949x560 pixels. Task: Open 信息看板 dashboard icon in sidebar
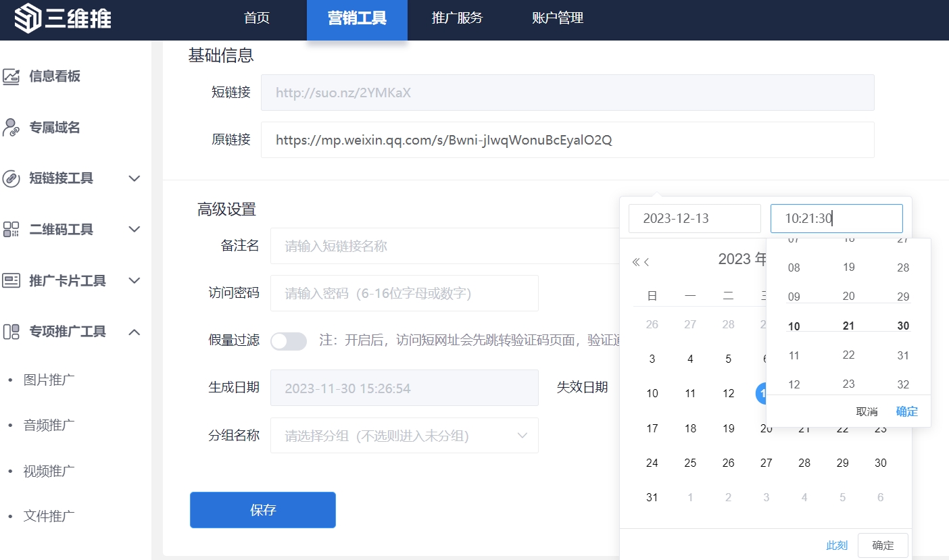(x=11, y=76)
